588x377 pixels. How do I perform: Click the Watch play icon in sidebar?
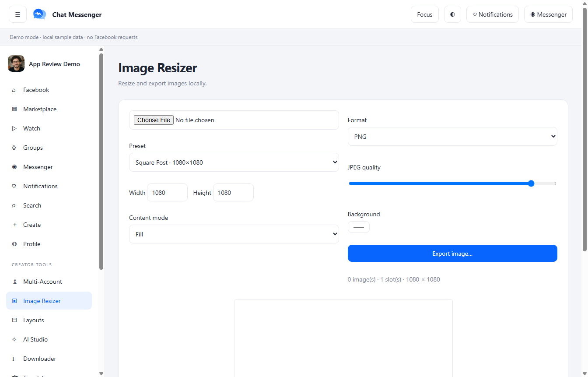[14, 129]
